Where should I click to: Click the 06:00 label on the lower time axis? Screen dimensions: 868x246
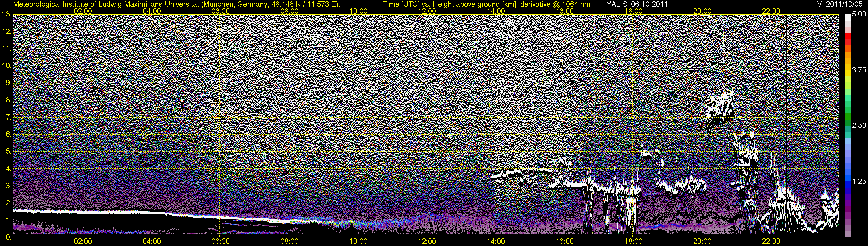[221, 242]
